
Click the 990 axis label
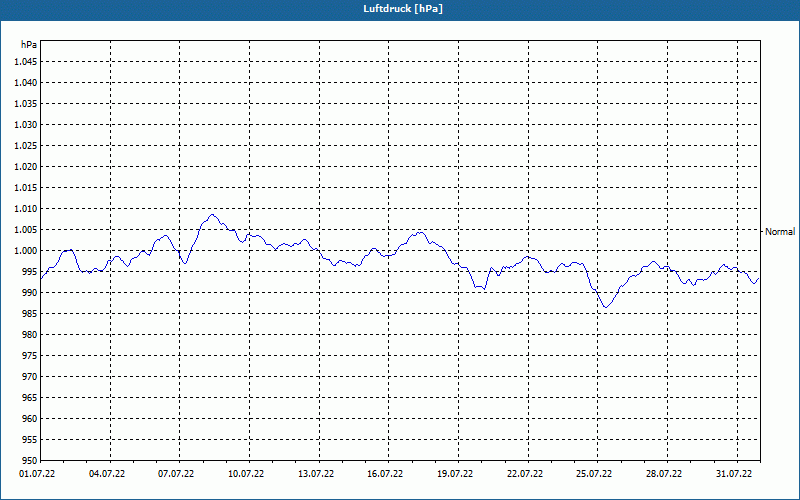pyautogui.click(x=31, y=292)
